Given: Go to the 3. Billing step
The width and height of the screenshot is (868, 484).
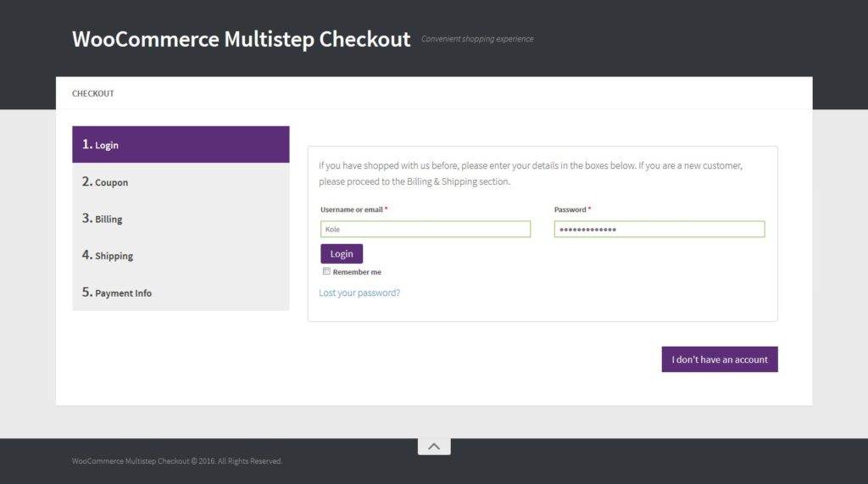Looking at the screenshot, I should [181, 218].
